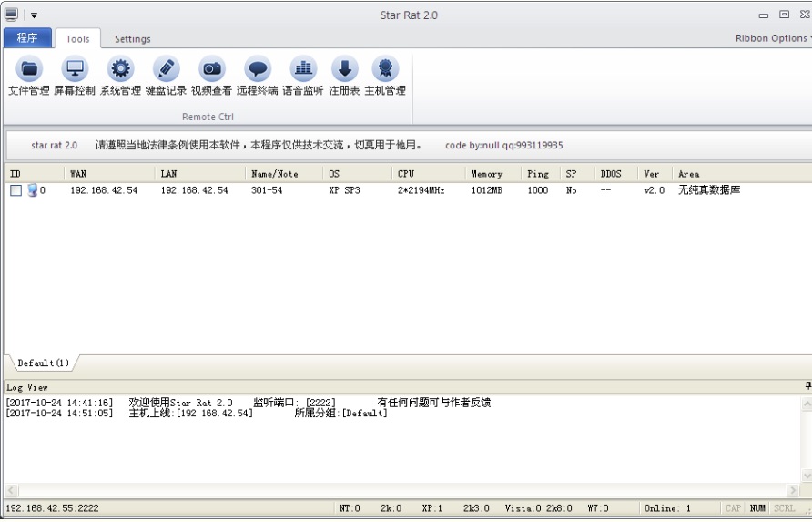Launch 屏幕控制 screen control
Viewport: 812px width, 522px height.
pos(75,76)
